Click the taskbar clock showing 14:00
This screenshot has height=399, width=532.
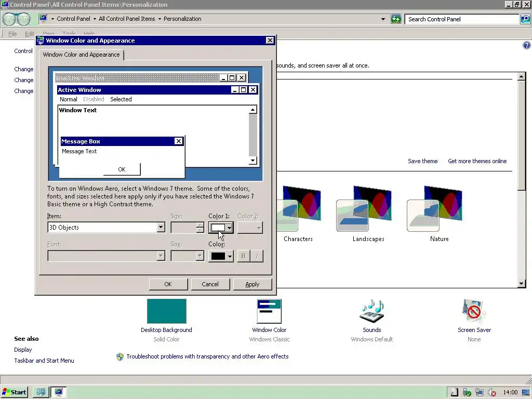510,393
